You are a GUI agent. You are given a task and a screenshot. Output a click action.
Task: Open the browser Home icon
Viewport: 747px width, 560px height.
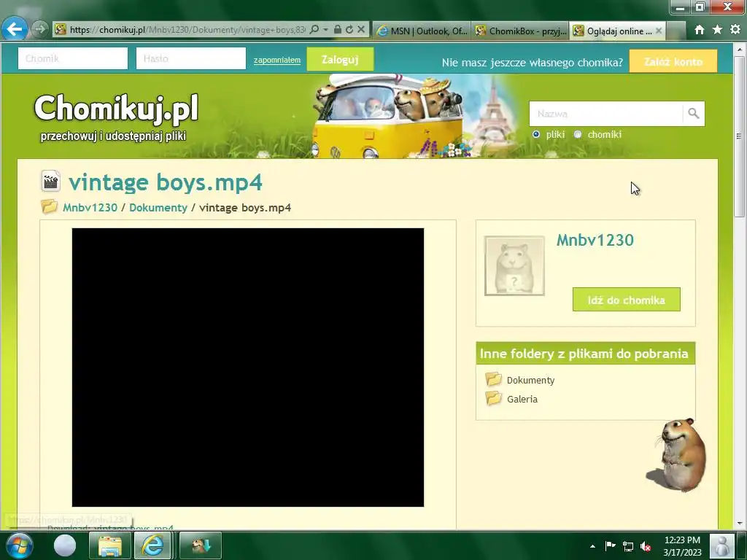[x=699, y=30]
